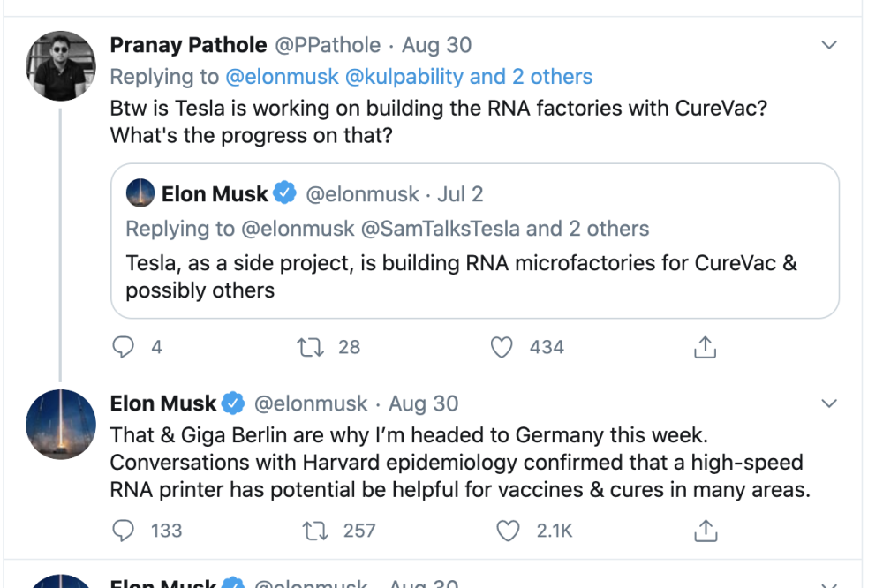Share Elon Musk's Giga Berlin tweet
883x588 pixels.
tap(704, 531)
